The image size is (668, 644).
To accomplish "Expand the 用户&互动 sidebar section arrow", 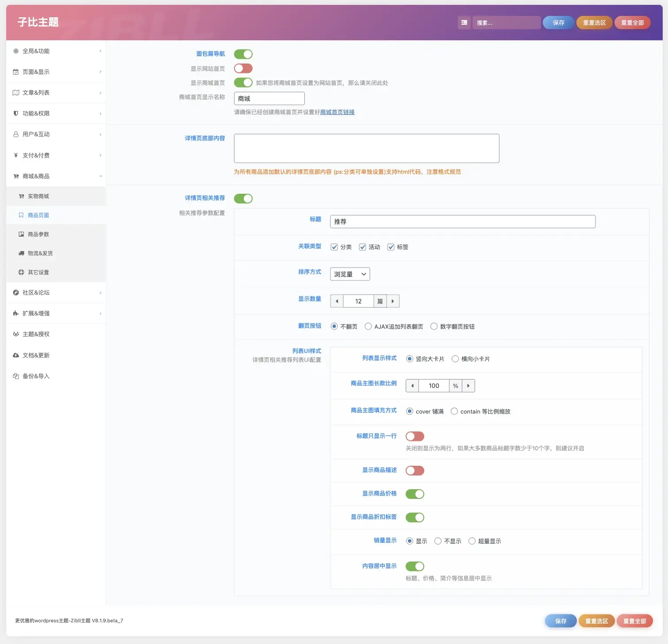I will pyautogui.click(x=100, y=134).
